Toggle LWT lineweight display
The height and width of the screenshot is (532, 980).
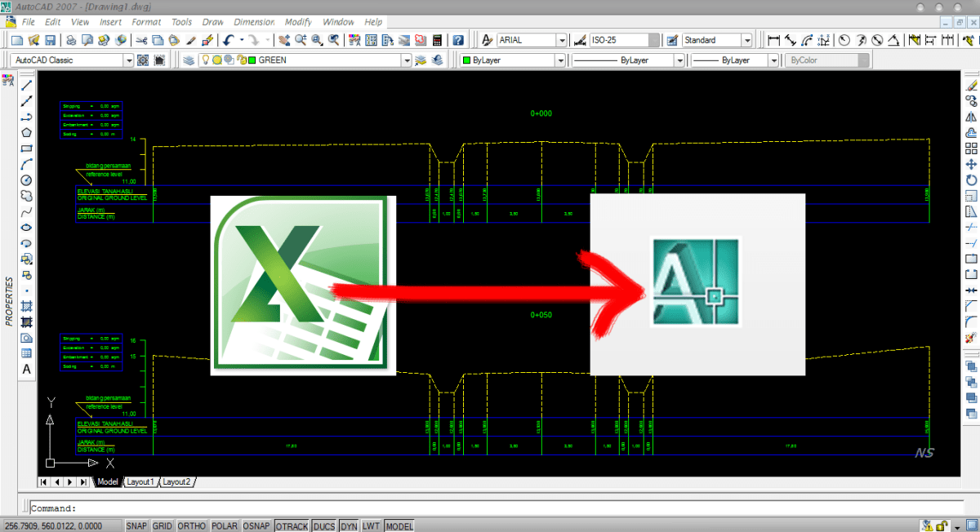click(372, 525)
